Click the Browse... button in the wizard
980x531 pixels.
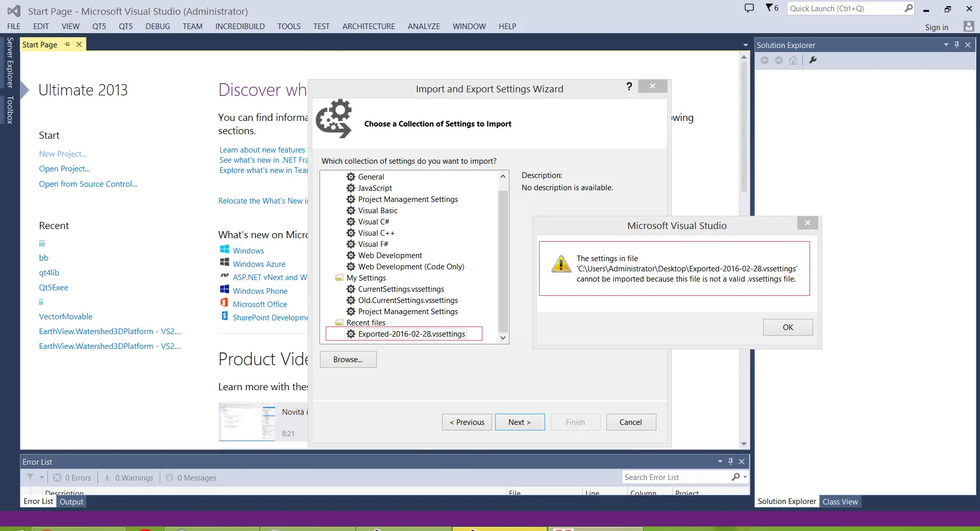click(348, 359)
